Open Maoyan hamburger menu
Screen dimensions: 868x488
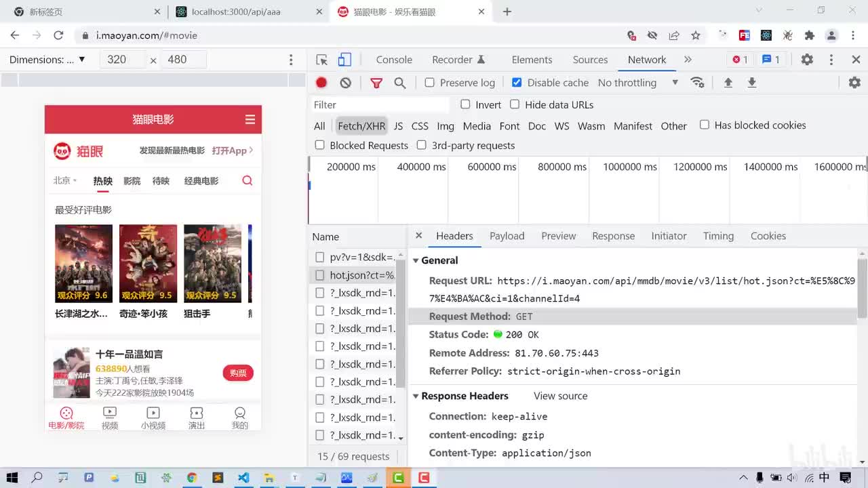(x=250, y=119)
